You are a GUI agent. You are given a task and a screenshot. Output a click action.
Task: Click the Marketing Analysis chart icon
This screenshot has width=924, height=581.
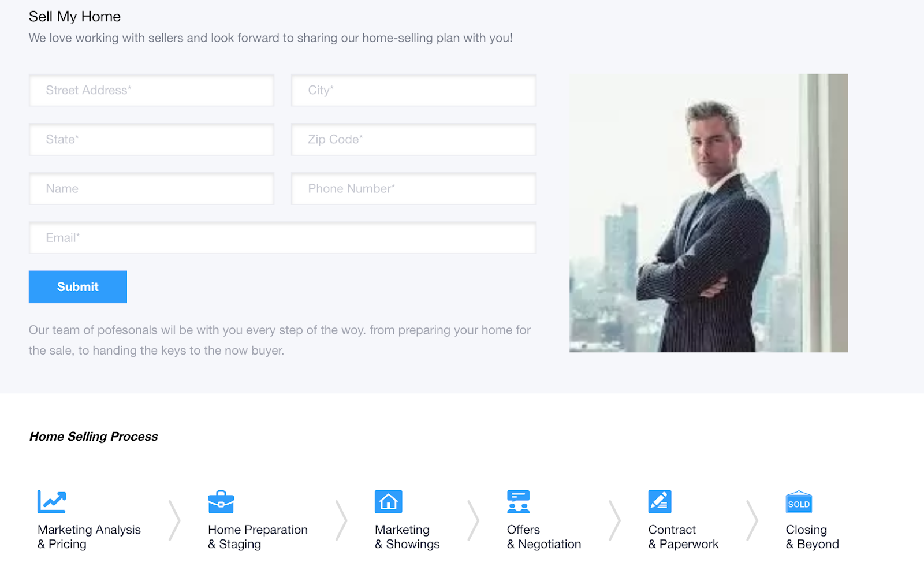click(x=52, y=501)
